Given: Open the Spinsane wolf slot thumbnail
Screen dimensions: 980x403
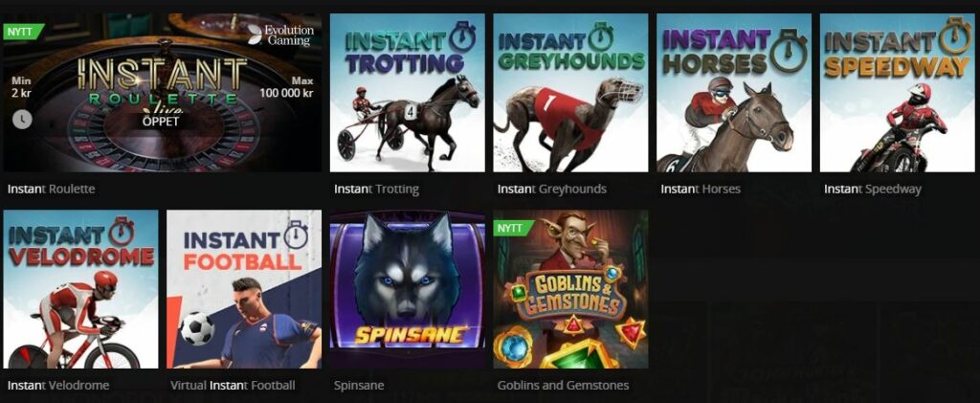Looking at the screenshot, I should point(408,289).
